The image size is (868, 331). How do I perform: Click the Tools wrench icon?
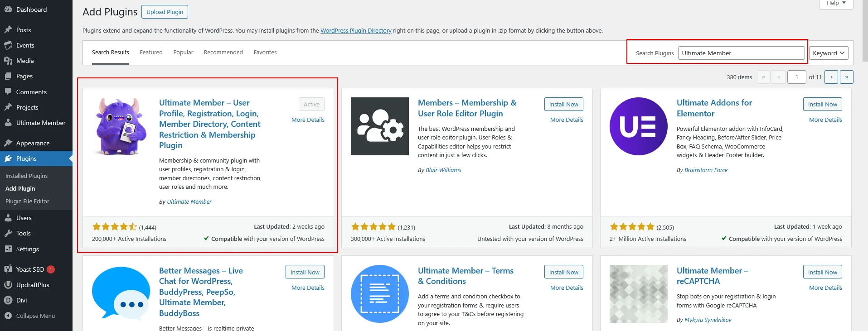click(x=8, y=233)
